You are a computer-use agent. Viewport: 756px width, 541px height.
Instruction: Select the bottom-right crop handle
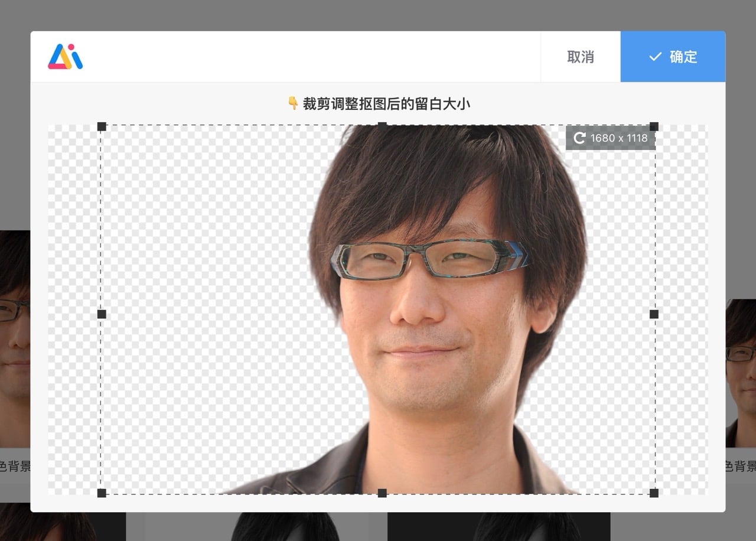[x=654, y=493]
